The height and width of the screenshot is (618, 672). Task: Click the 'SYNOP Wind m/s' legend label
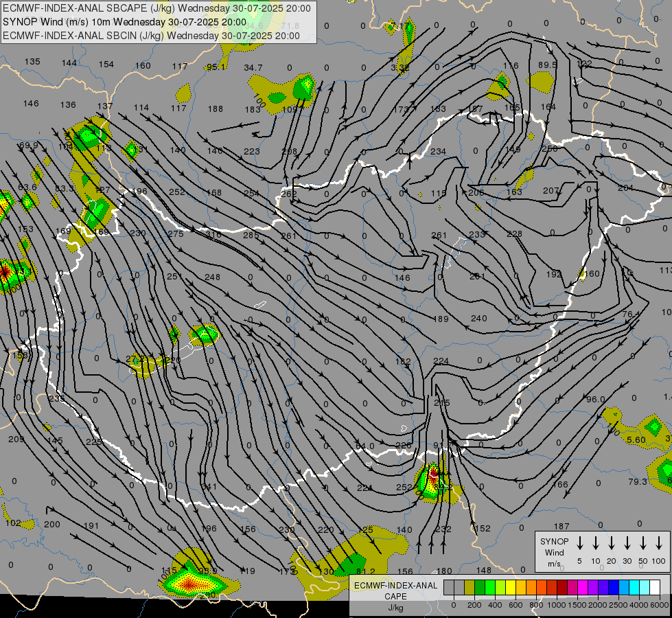point(554,552)
